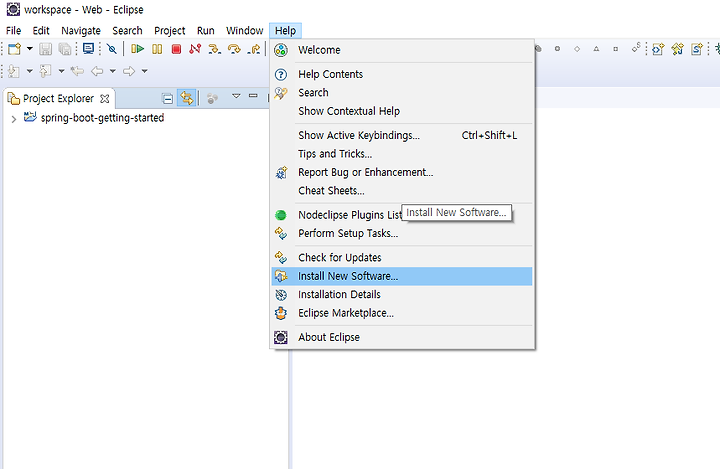
Task: Open the Project Explorer View Menu triangle
Action: coord(236,96)
